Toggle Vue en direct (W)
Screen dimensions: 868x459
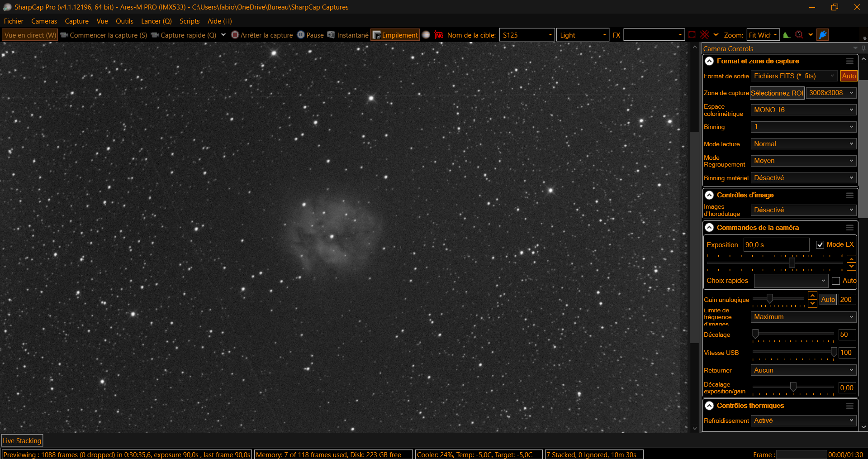click(30, 35)
